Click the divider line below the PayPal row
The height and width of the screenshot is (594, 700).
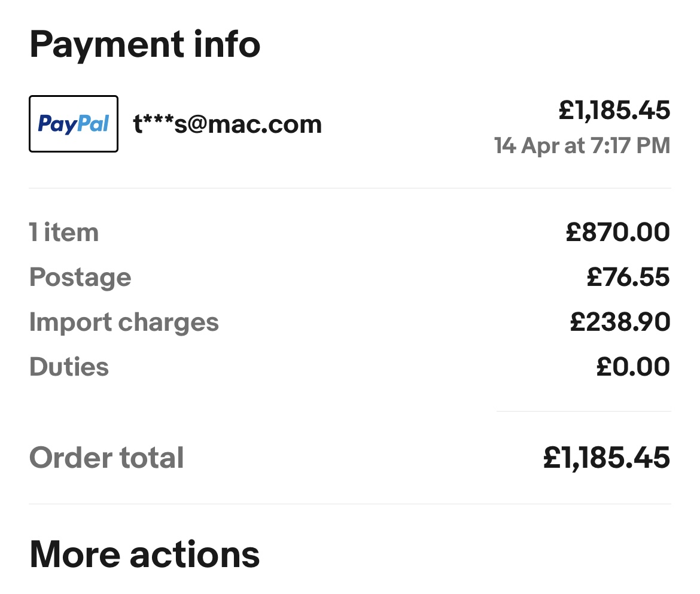(x=350, y=188)
